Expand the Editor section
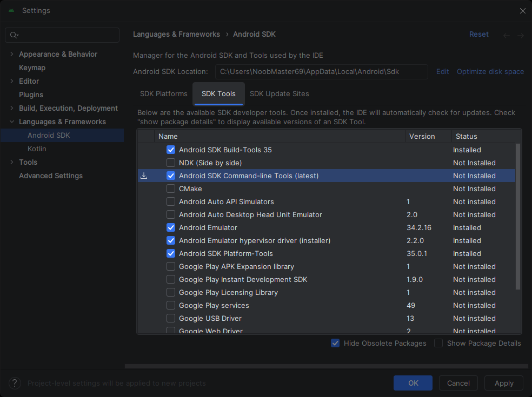Screen dimensions: 532x397 coord(12,81)
